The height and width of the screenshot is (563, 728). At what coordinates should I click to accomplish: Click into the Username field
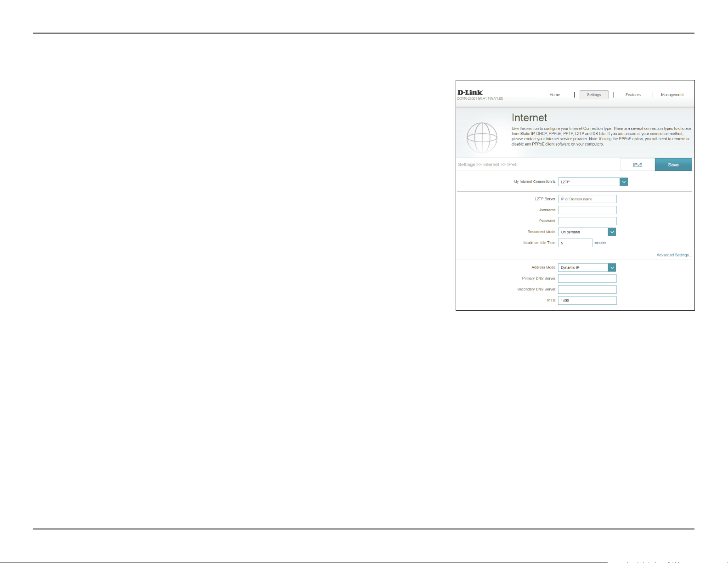point(587,210)
